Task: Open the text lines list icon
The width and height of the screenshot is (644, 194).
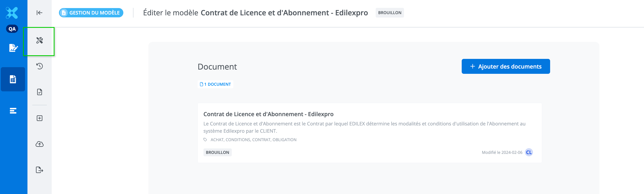Action: click(13, 111)
